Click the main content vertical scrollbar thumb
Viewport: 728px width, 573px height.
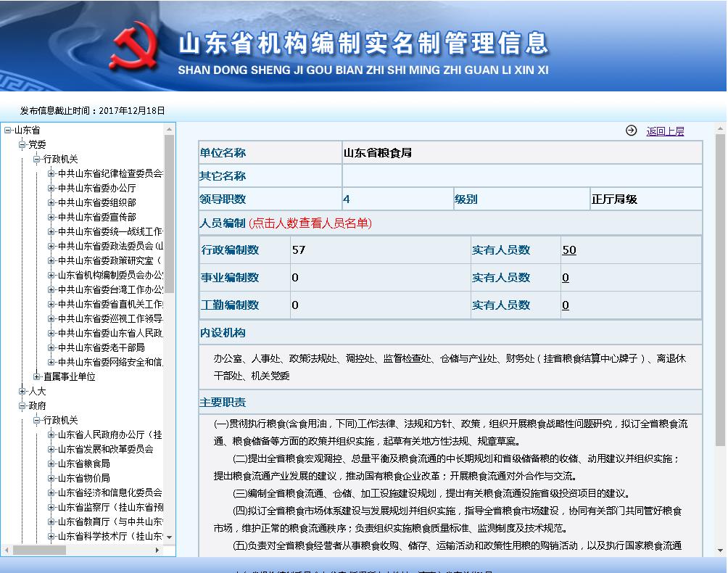click(x=720, y=290)
